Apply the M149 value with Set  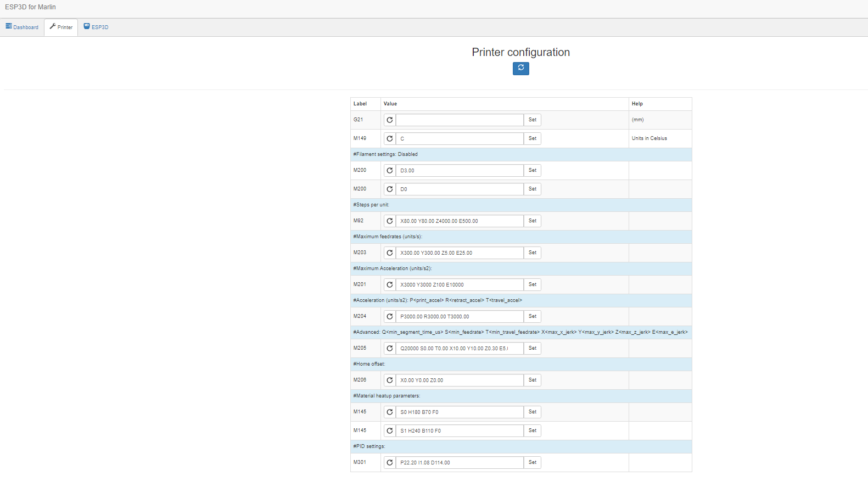click(x=532, y=138)
